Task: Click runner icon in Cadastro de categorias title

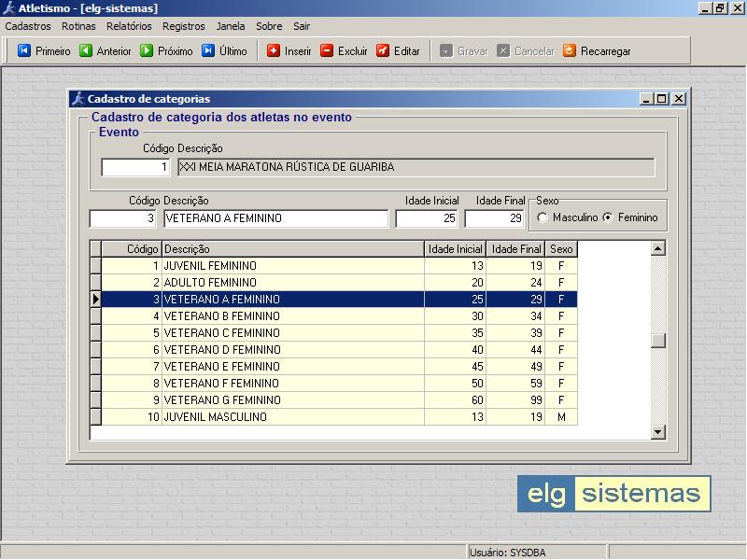Action: click(78, 99)
